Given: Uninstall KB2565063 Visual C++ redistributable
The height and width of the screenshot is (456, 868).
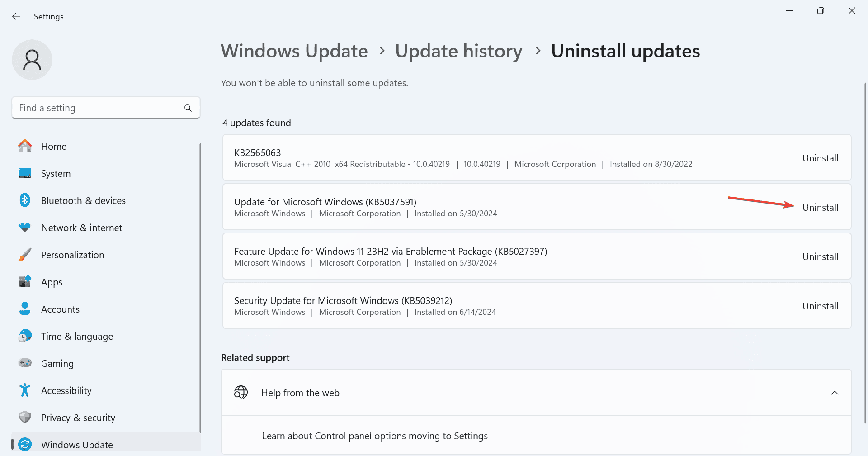Looking at the screenshot, I should (x=820, y=158).
